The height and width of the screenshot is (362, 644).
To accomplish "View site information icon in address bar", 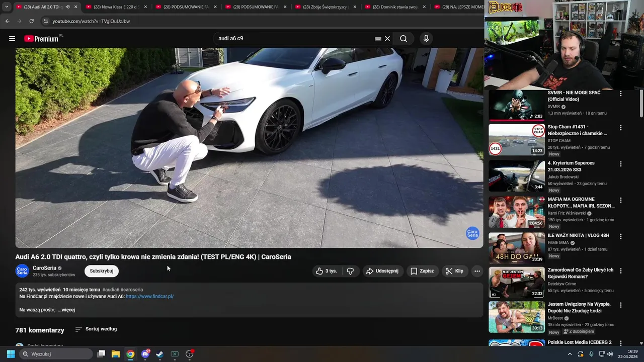I will (45, 21).
